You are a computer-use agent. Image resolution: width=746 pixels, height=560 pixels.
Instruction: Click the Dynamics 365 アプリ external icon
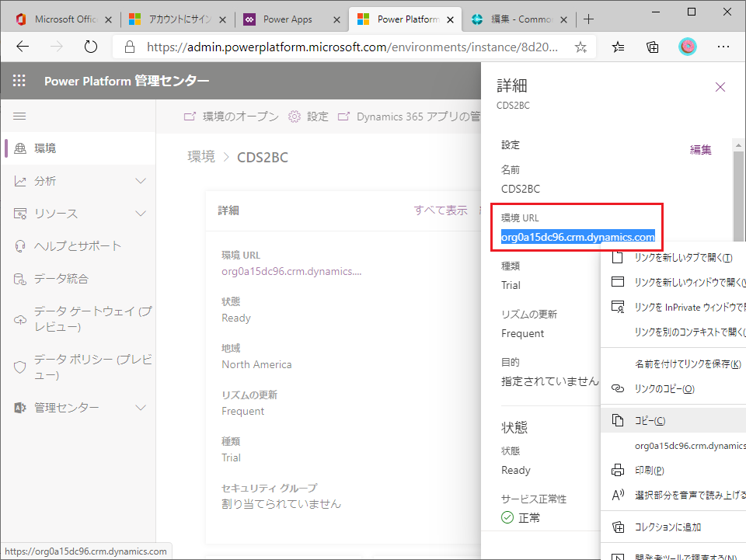(x=343, y=117)
